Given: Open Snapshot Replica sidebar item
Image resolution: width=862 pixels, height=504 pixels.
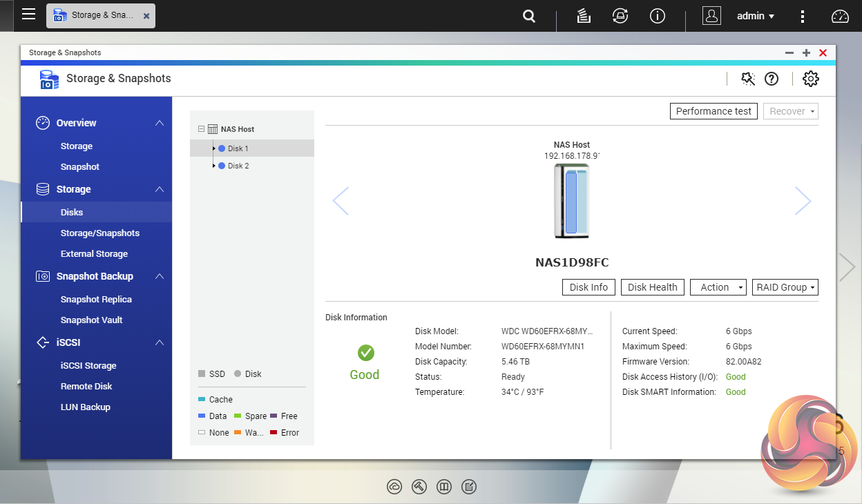Looking at the screenshot, I should tap(96, 300).
